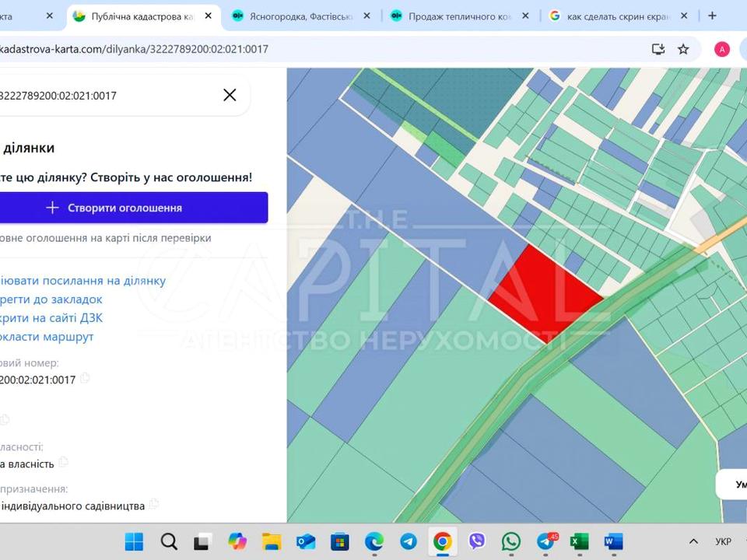Open Telegram from the taskbar
The height and width of the screenshot is (560, 747).
(409, 541)
